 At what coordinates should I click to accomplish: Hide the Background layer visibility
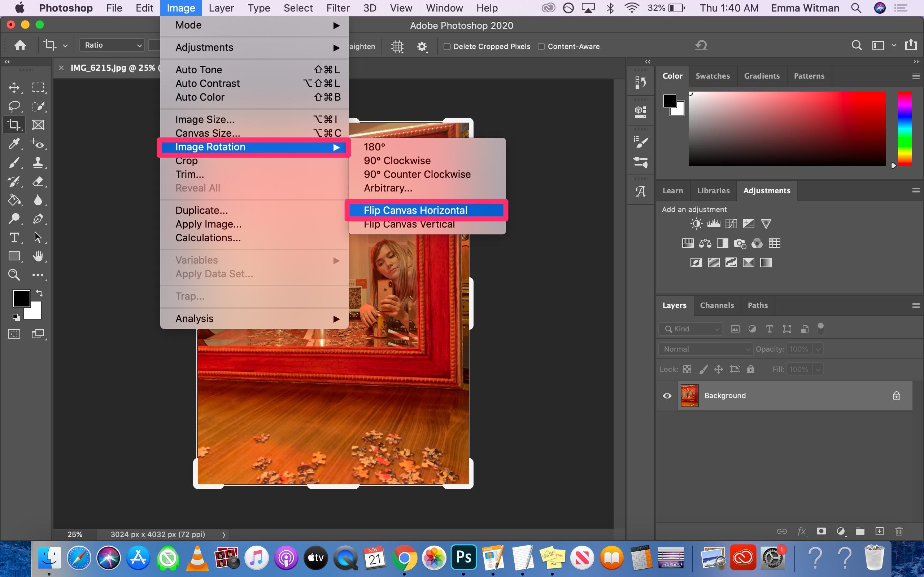point(667,396)
